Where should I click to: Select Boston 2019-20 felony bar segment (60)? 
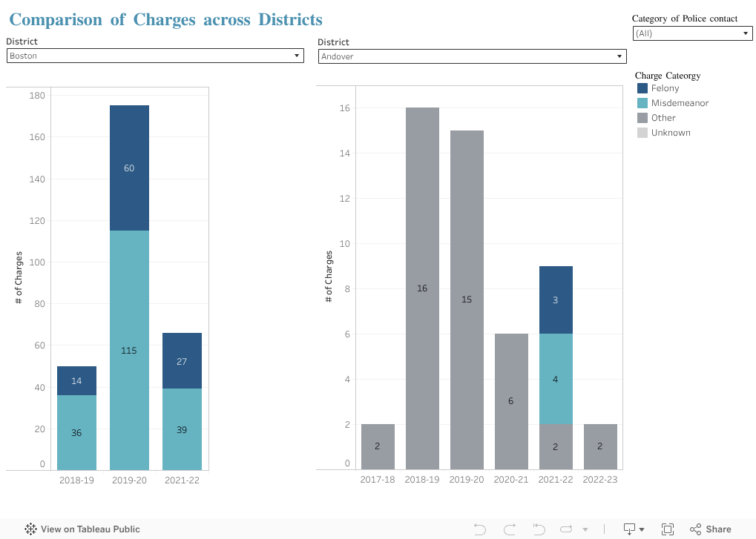129,168
